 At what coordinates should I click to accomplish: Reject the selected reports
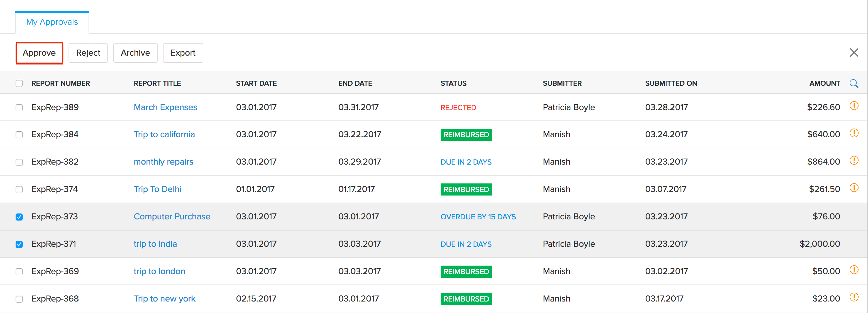click(x=88, y=53)
